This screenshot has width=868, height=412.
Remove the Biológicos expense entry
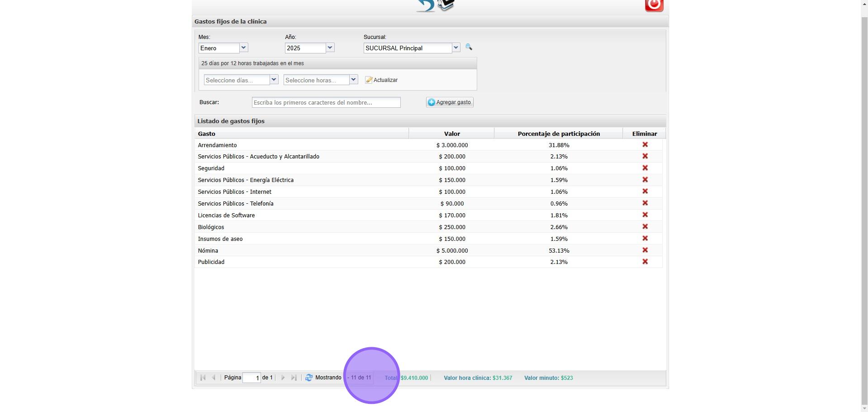coord(645,227)
